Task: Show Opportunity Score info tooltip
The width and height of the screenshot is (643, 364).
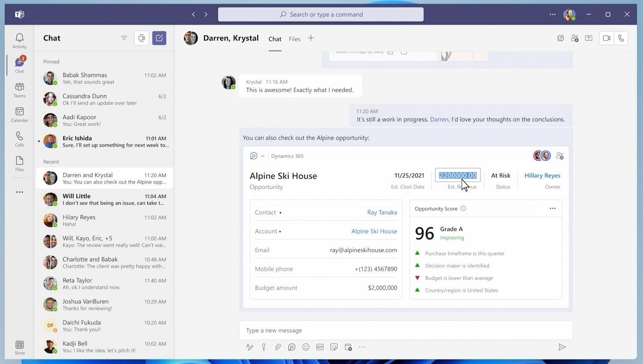Action: 463,209
